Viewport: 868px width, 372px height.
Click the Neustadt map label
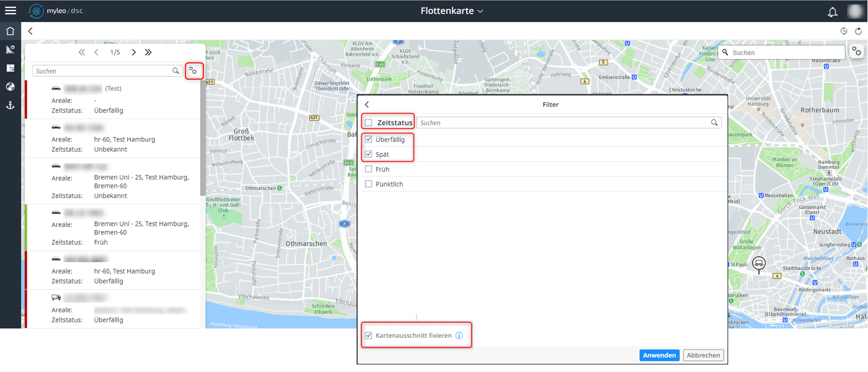[827, 231]
